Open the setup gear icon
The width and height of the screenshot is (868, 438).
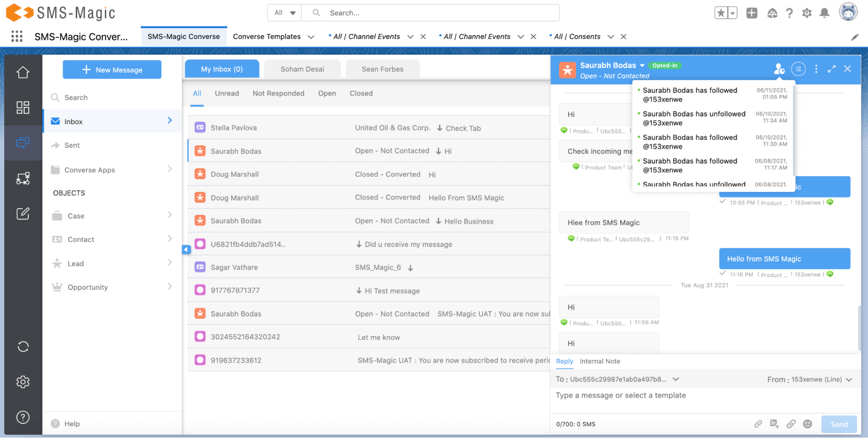pos(806,13)
